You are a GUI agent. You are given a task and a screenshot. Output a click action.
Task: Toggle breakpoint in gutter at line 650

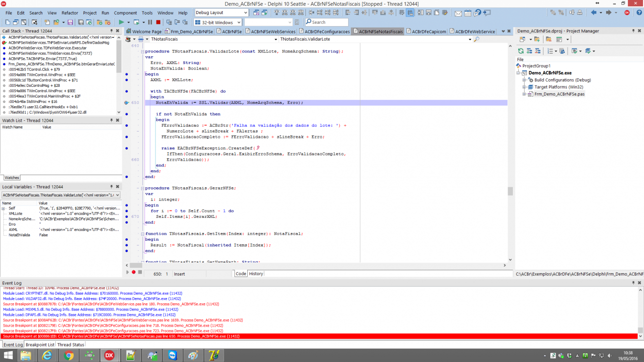pos(127,103)
